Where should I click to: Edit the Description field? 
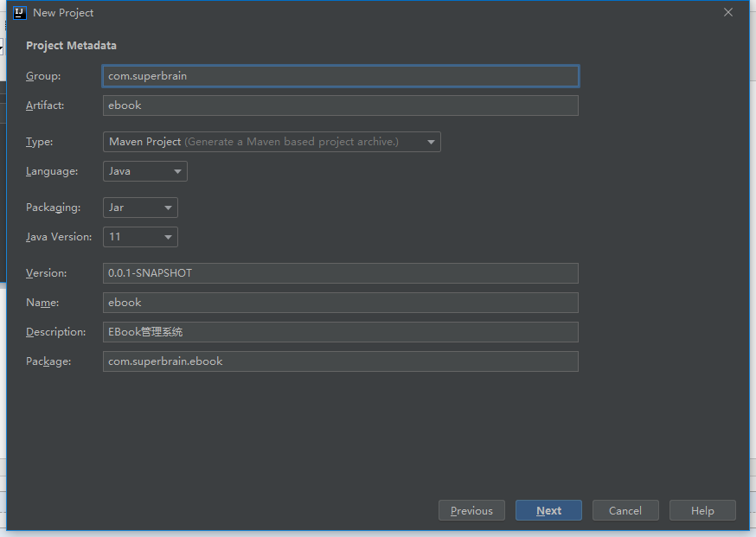pyautogui.click(x=340, y=332)
